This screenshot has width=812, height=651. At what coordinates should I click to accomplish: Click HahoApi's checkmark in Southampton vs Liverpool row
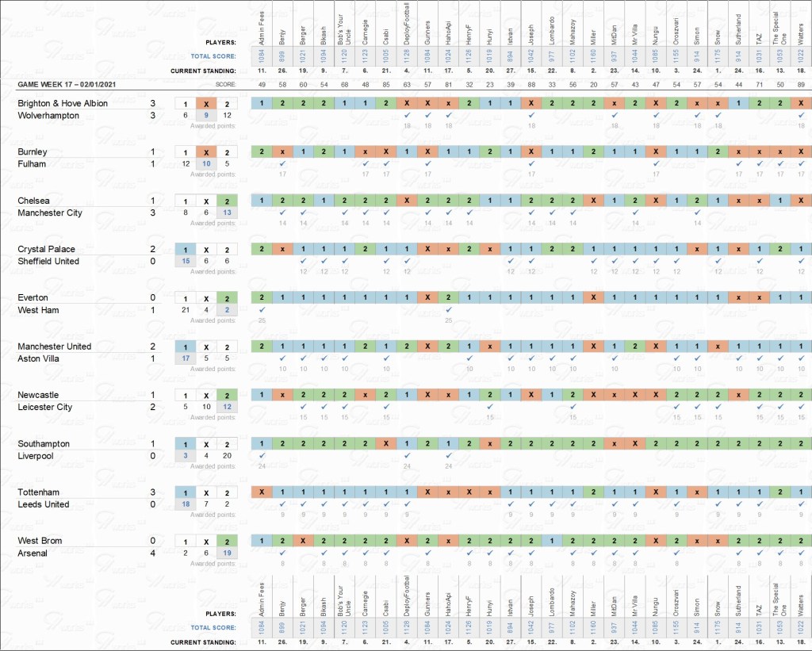tap(447, 455)
